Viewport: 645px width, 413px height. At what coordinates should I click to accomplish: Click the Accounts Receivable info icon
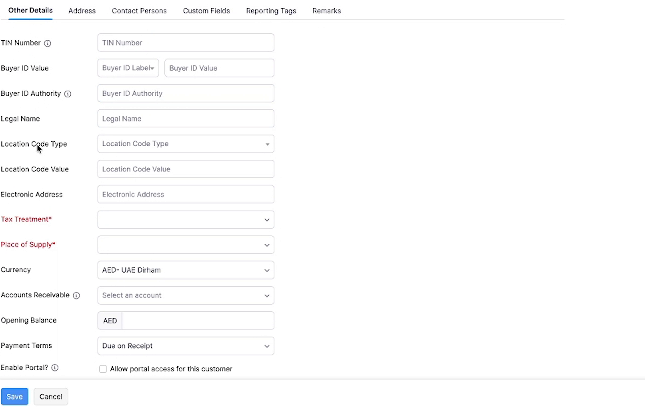[77, 295]
